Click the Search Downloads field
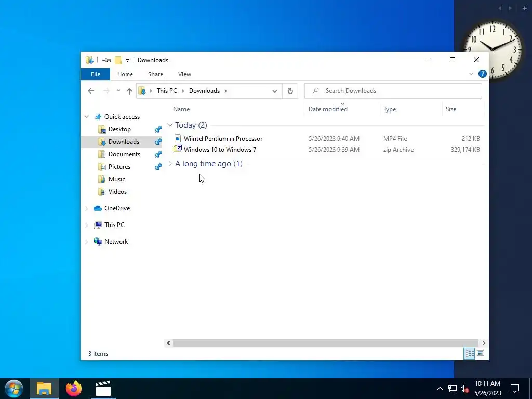Screen dimensions: 532x399 point(393,91)
